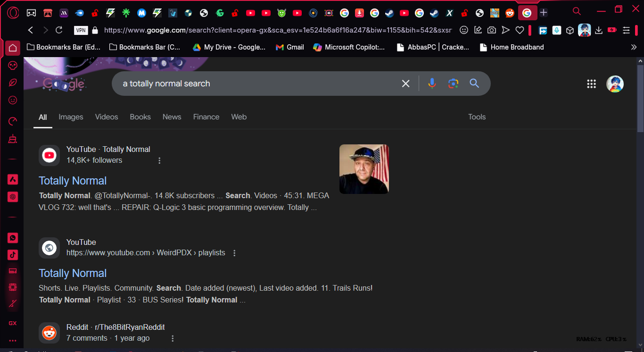Open Bookmarks Bar (Ed... folder
This screenshot has height=352, width=644.
point(64,47)
